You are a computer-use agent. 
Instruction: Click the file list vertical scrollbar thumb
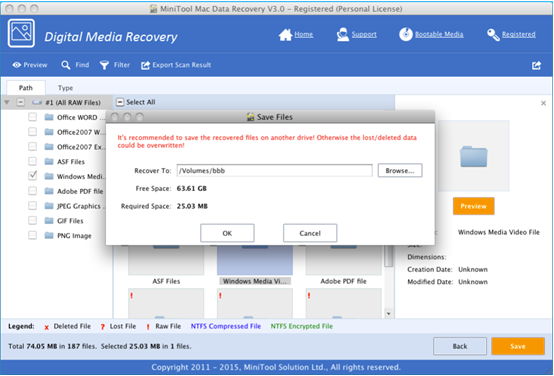(389, 256)
